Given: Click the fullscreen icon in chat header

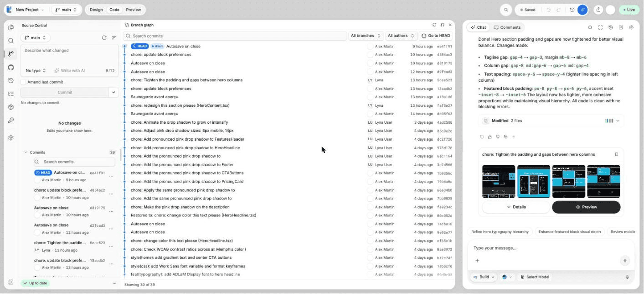Looking at the screenshot, I should pos(600,27).
